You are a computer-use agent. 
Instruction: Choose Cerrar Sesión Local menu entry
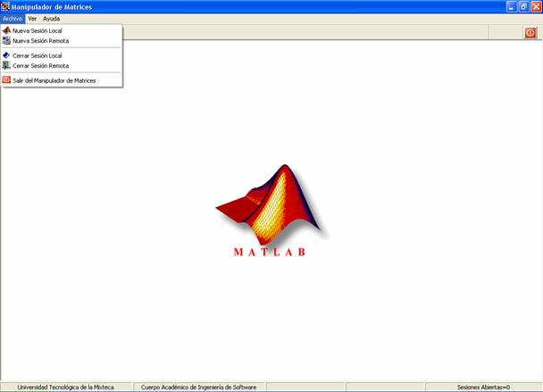[x=62, y=55]
